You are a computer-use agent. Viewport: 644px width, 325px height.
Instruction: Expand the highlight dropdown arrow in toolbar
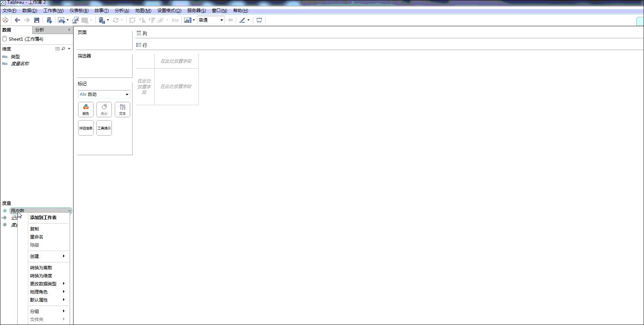coord(248,20)
